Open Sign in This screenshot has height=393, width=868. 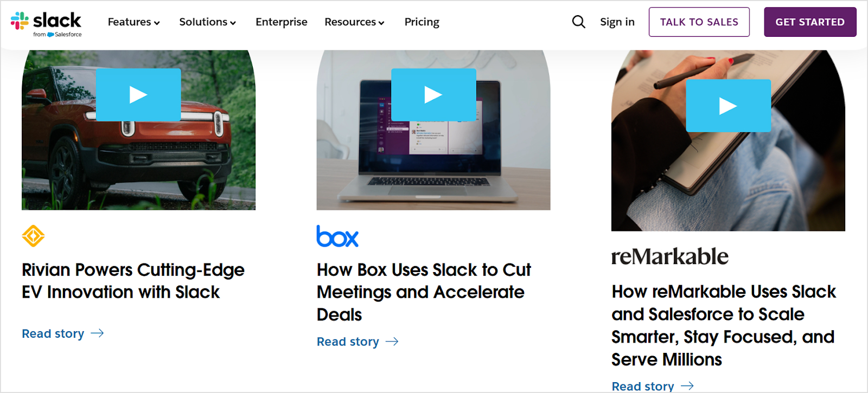pos(617,22)
